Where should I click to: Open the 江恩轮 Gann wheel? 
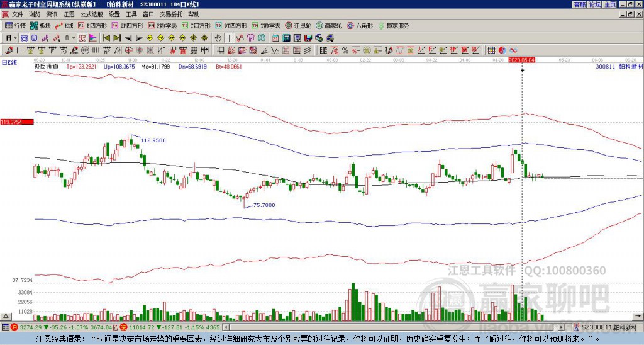click(298, 25)
